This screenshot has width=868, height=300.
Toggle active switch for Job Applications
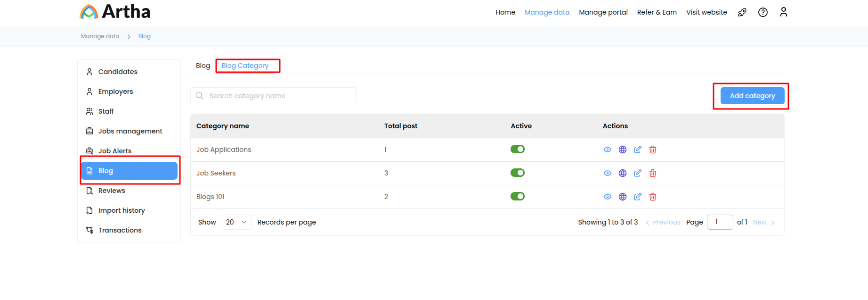(518, 149)
